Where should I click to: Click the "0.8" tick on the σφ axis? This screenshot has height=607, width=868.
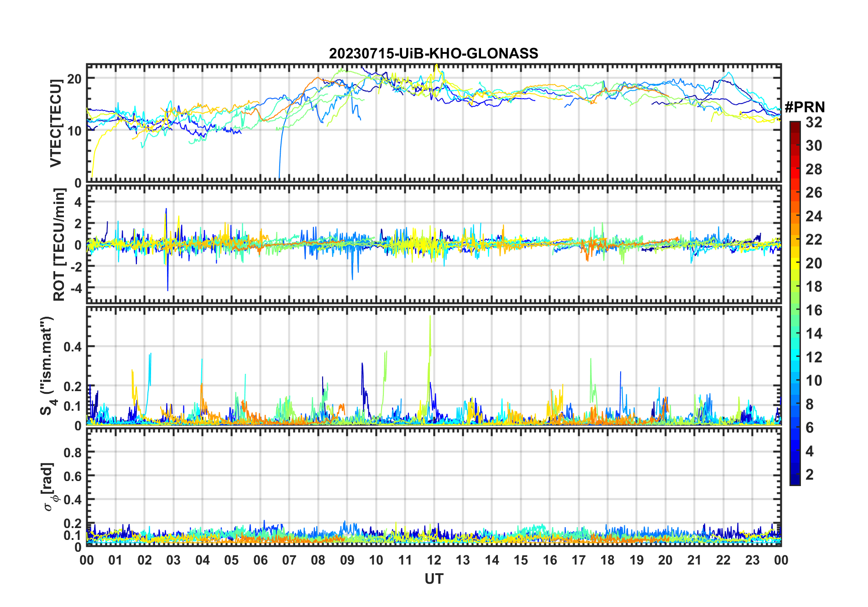(x=73, y=452)
